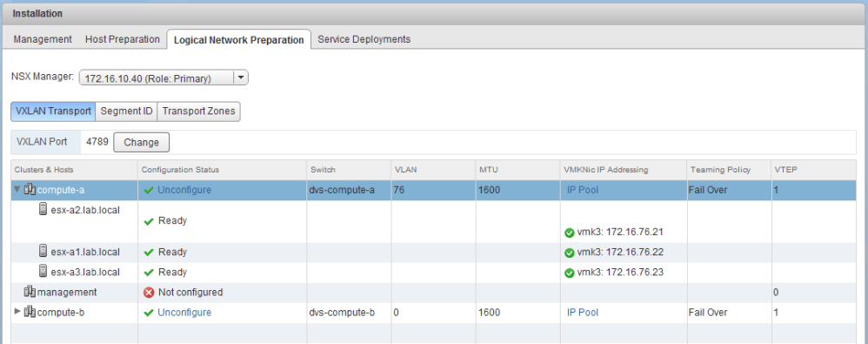Click red error icon for management cluster
The image size is (868, 344).
(149, 292)
